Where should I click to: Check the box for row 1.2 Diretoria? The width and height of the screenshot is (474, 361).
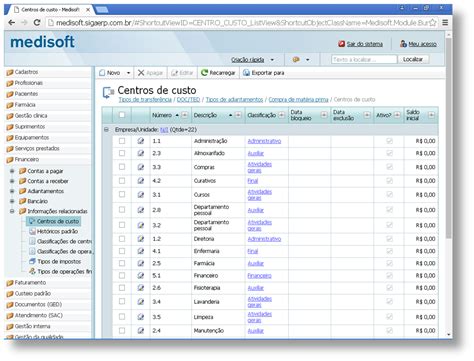pyautogui.click(x=122, y=239)
